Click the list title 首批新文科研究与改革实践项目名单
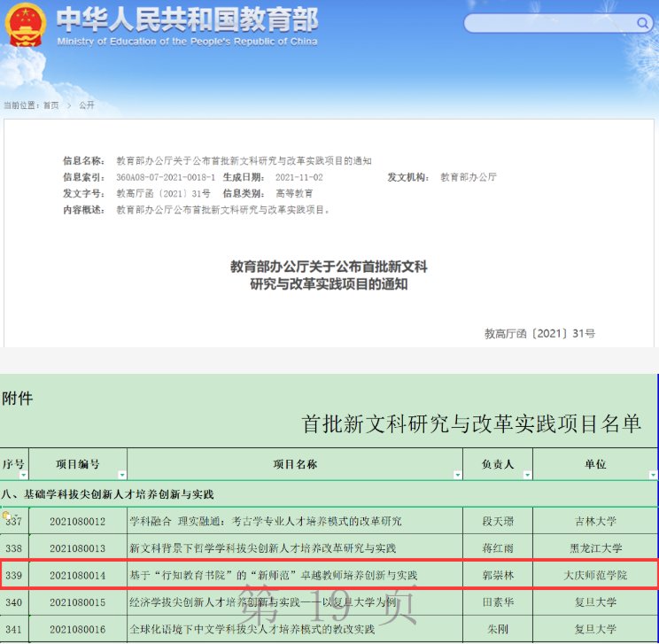659x644 pixels. coord(470,423)
